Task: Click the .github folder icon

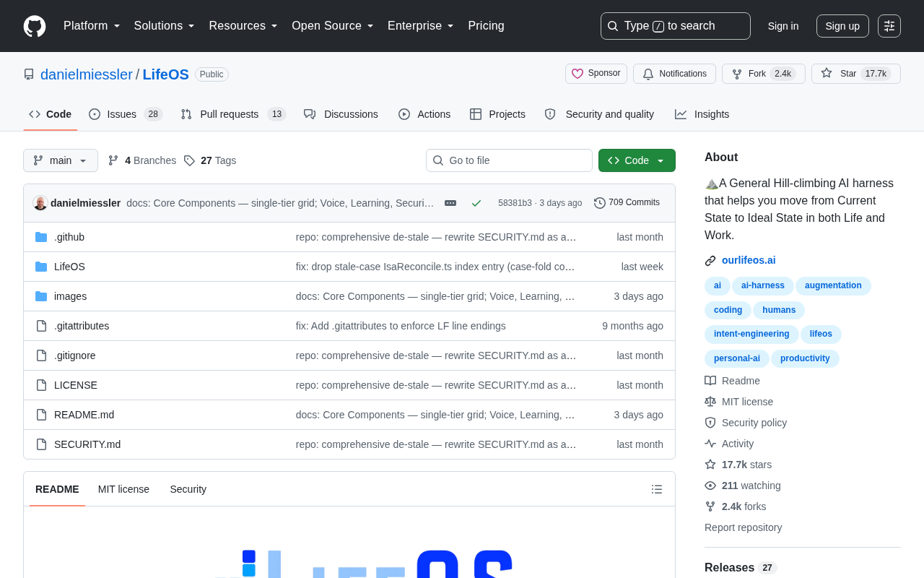Action: [x=41, y=237]
